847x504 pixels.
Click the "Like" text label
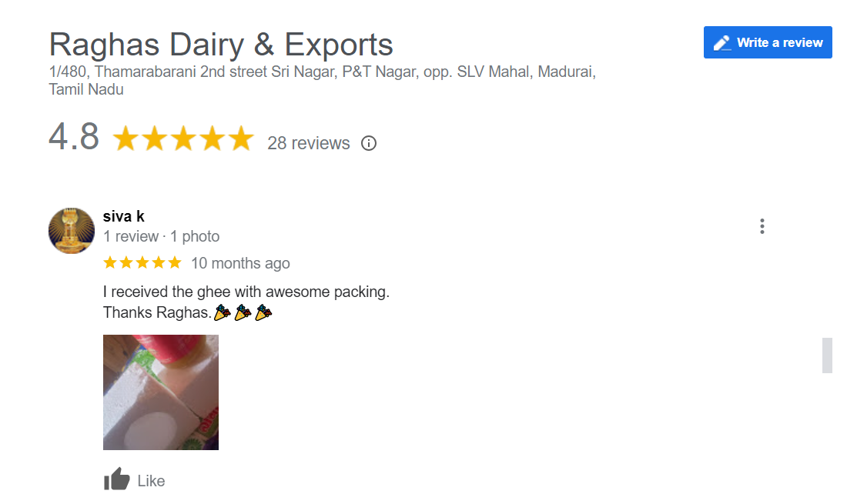click(151, 481)
